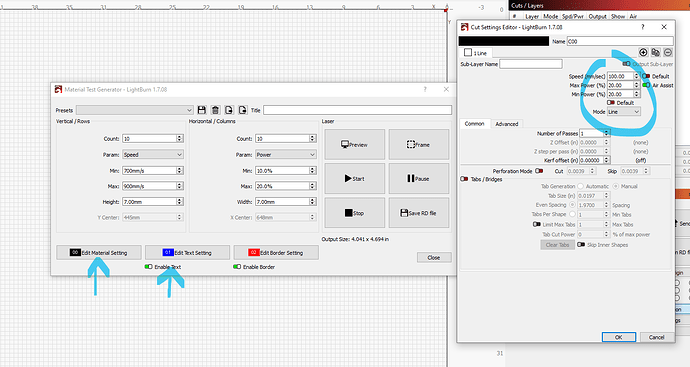Switch to the Advanced tab

point(506,124)
